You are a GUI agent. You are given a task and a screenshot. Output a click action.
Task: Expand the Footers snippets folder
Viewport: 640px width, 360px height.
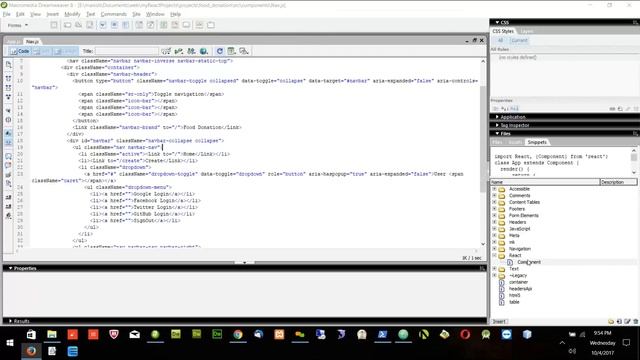tap(494, 209)
